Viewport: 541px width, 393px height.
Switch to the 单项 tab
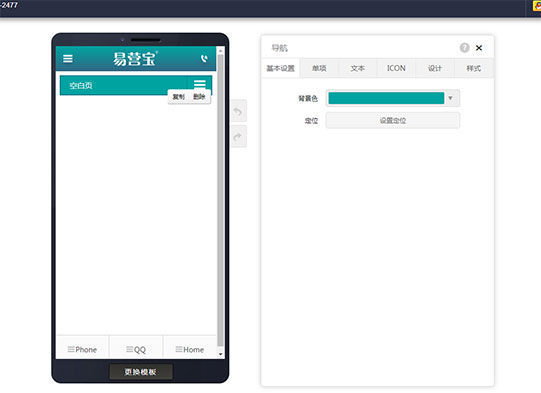point(319,68)
